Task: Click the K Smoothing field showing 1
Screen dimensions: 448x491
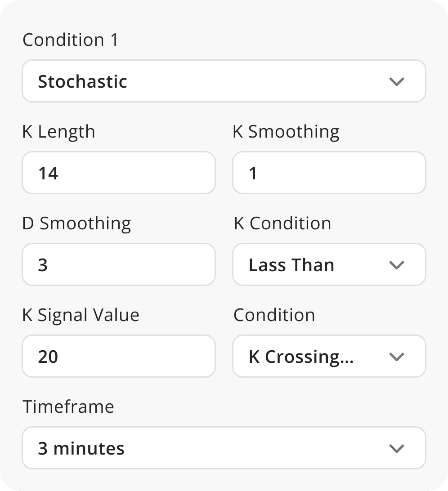Action: (x=329, y=173)
